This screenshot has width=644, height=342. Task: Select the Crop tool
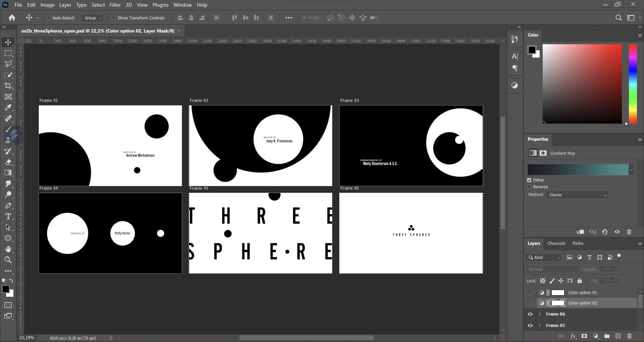point(8,86)
